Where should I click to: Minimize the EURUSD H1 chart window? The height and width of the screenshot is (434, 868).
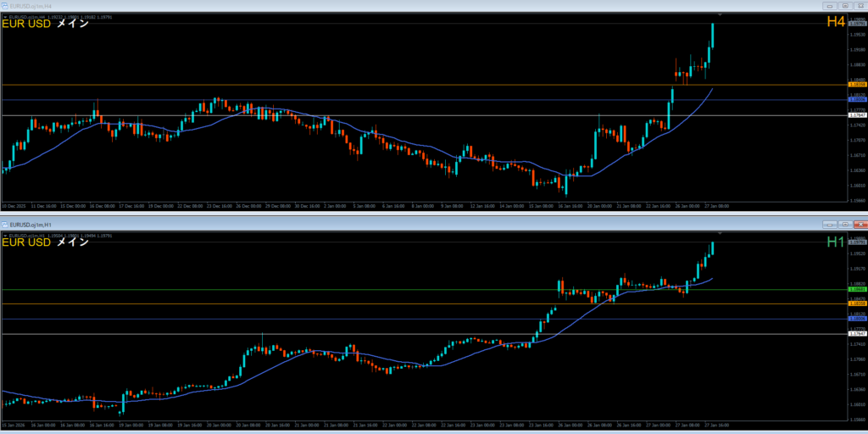[x=829, y=224]
